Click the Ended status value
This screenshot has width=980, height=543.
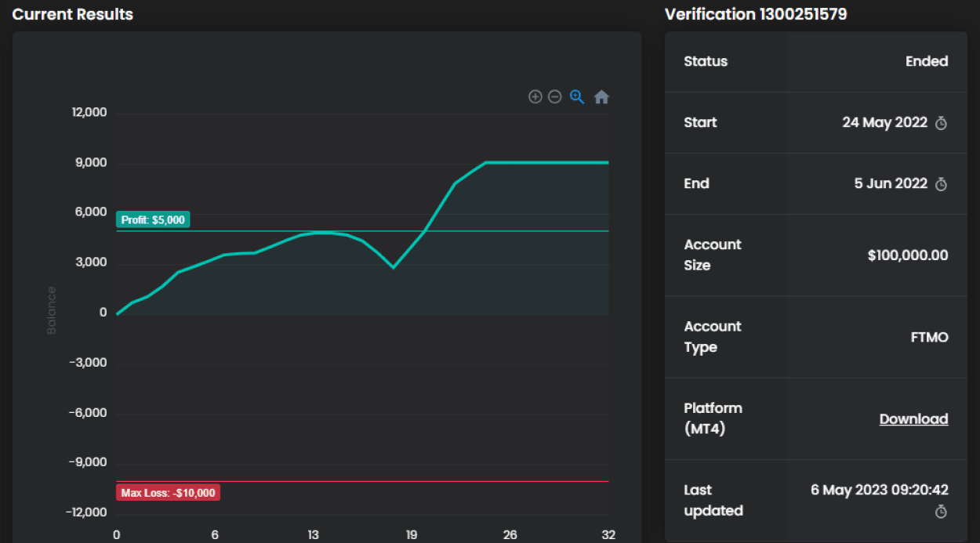(x=927, y=61)
